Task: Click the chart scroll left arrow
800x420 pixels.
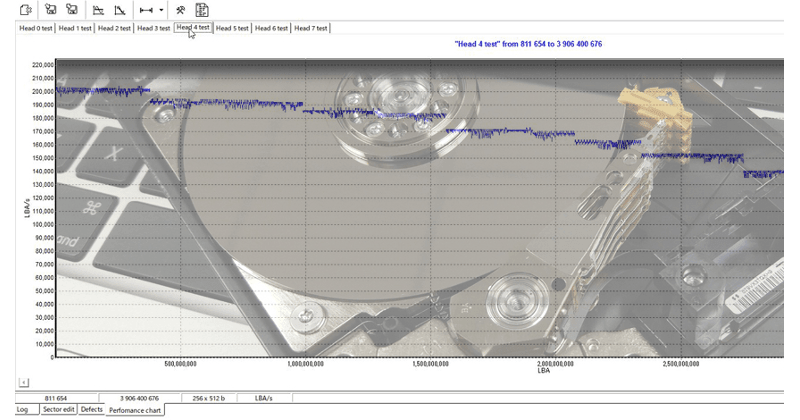Action: coord(24,382)
